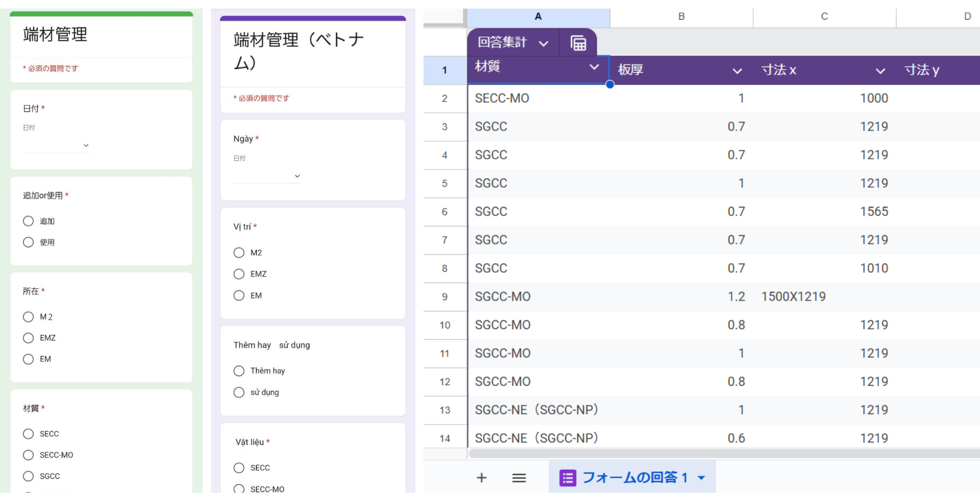Open the 材質 column filter dropdown
The image size is (980, 493).
click(x=594, y=67)
